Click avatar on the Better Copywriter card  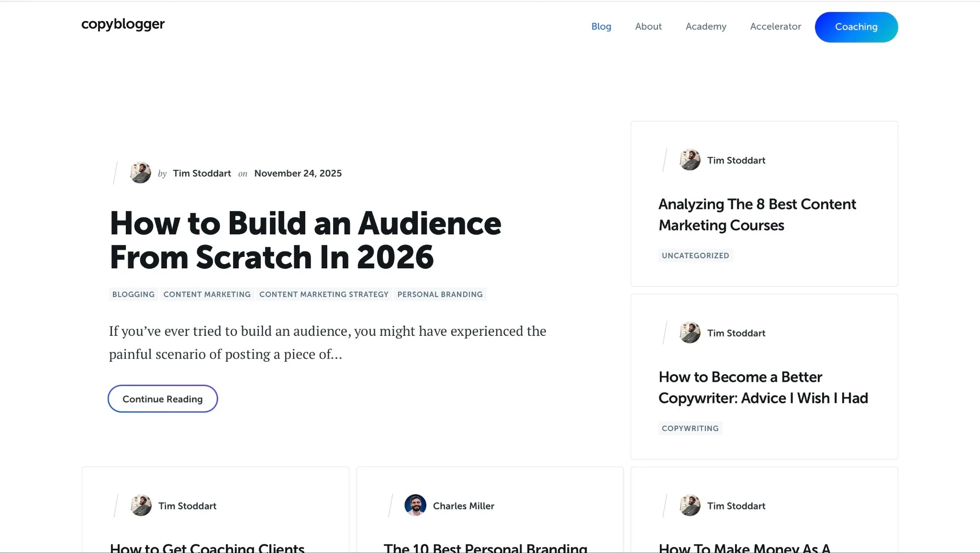[x=690, y=332]
